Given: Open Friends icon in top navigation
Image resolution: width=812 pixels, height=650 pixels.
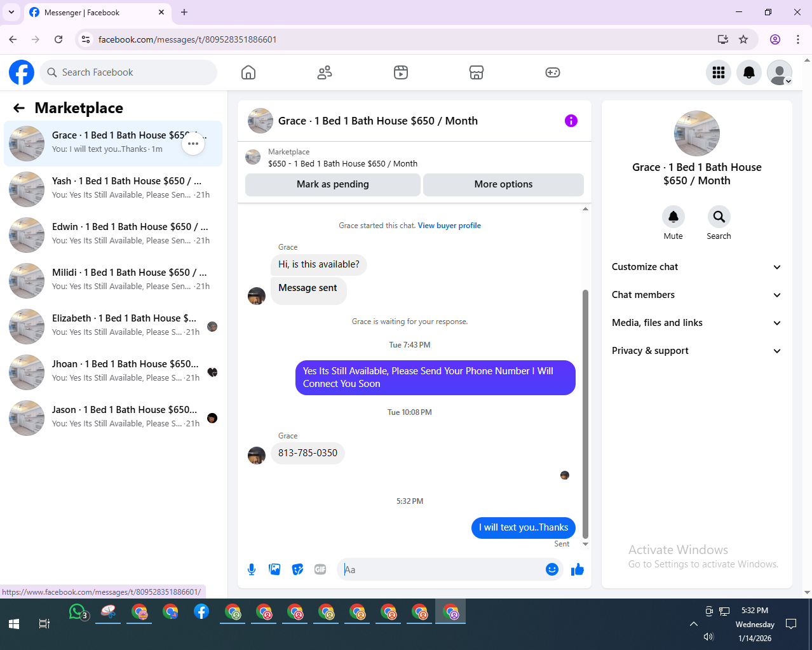Looking at the screenshot, I should [x=325, y=72].
